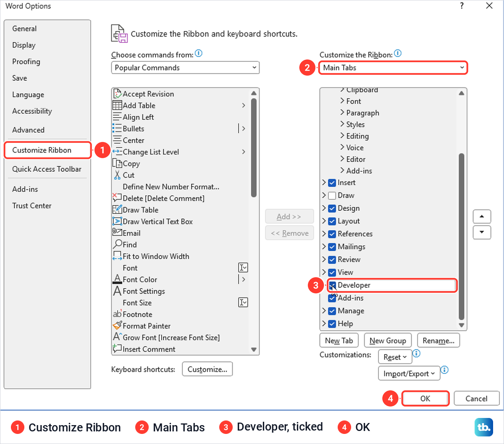Click the Draw Table icon

click(117, 210)
